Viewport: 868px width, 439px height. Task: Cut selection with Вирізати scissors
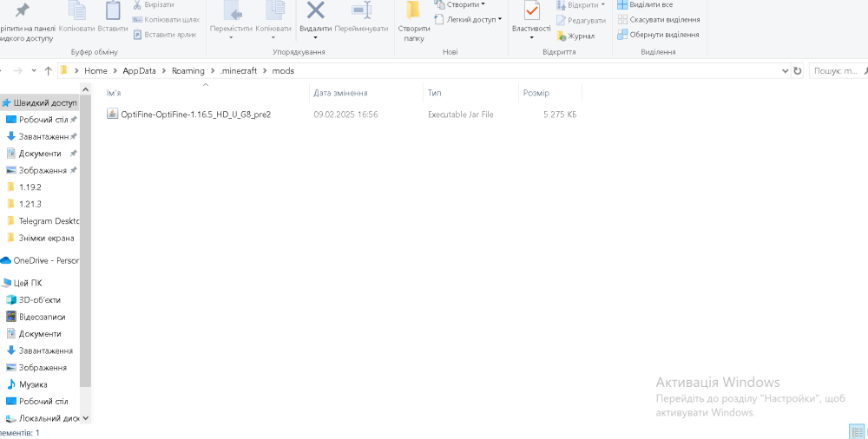154,4
